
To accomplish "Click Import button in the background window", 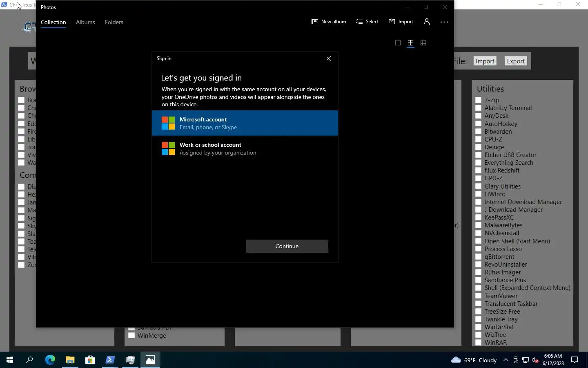I will (485, 61).
